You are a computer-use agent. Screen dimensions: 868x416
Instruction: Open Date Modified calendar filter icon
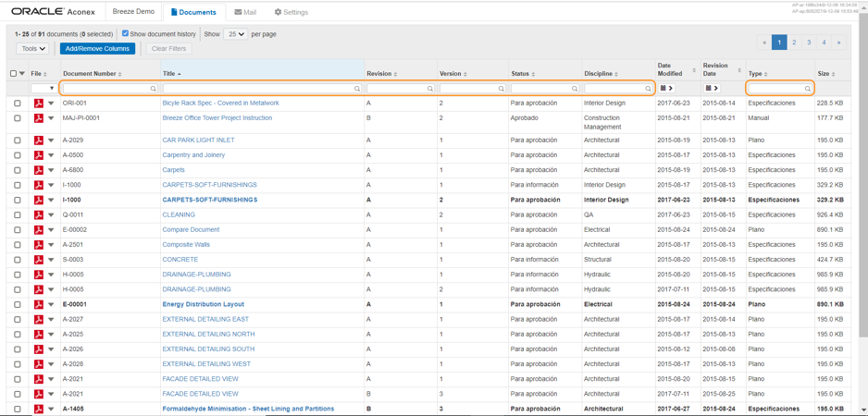[x=666, y=88]
